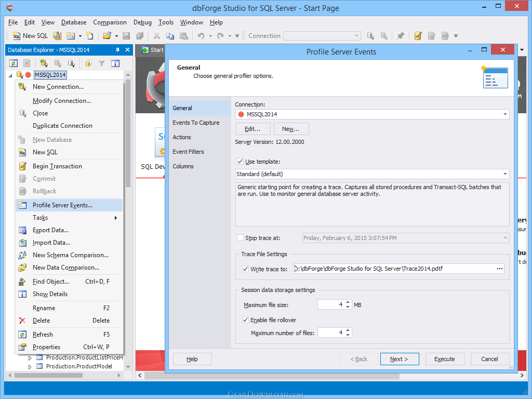Increase Maximum file size with up arrow
Image resolution: width=532 pixels, height=399 pixels.
click(348, 302)
